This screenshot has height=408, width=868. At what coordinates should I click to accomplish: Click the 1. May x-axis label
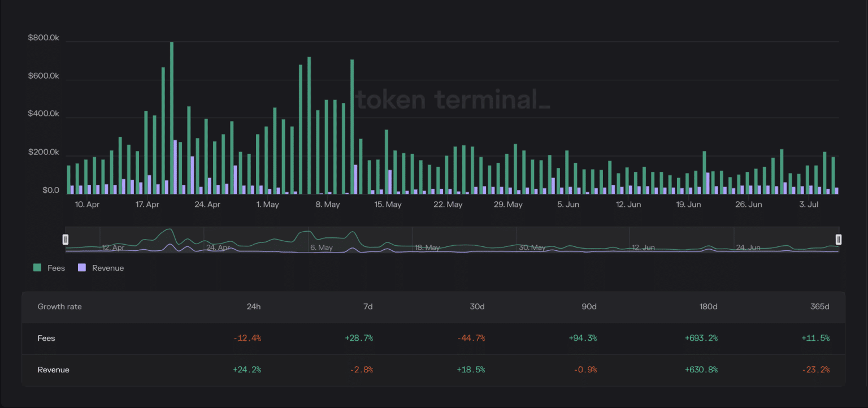(x=268, y=205)
